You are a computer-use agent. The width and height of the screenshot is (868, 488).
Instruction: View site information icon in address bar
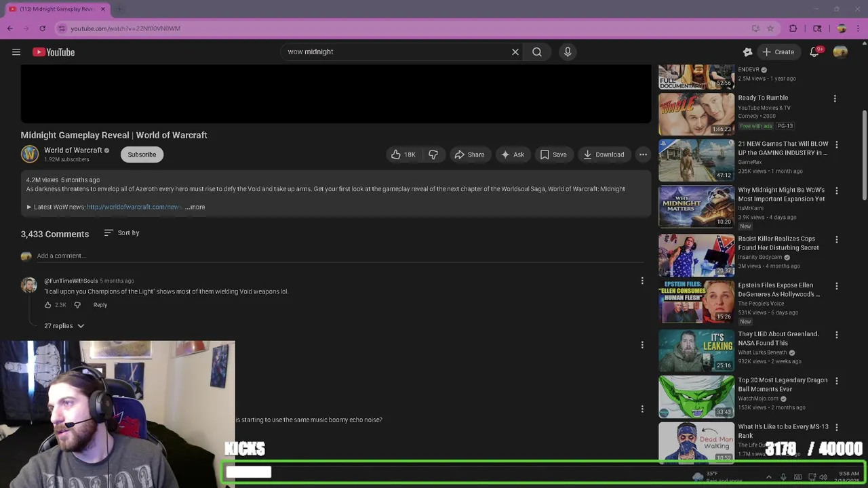62,28
